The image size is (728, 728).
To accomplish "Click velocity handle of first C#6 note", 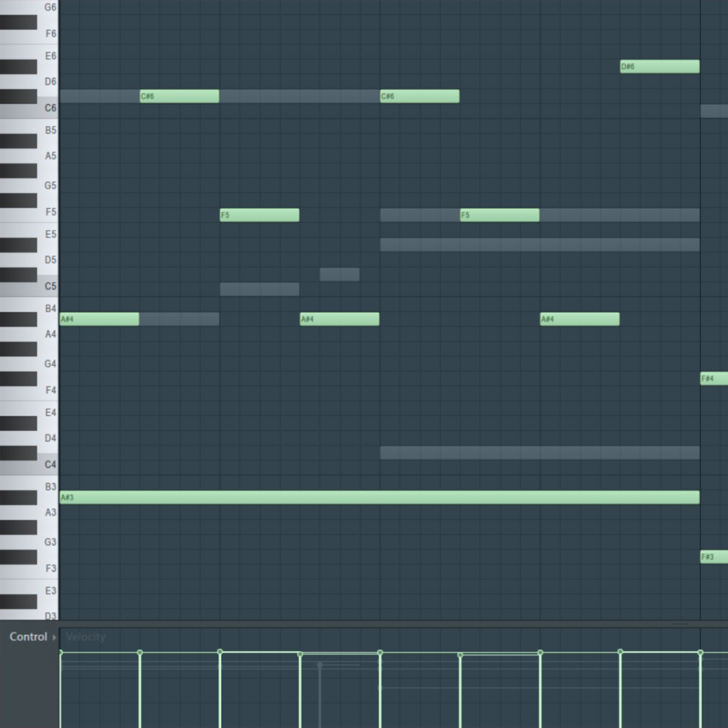I will point(140,652).
